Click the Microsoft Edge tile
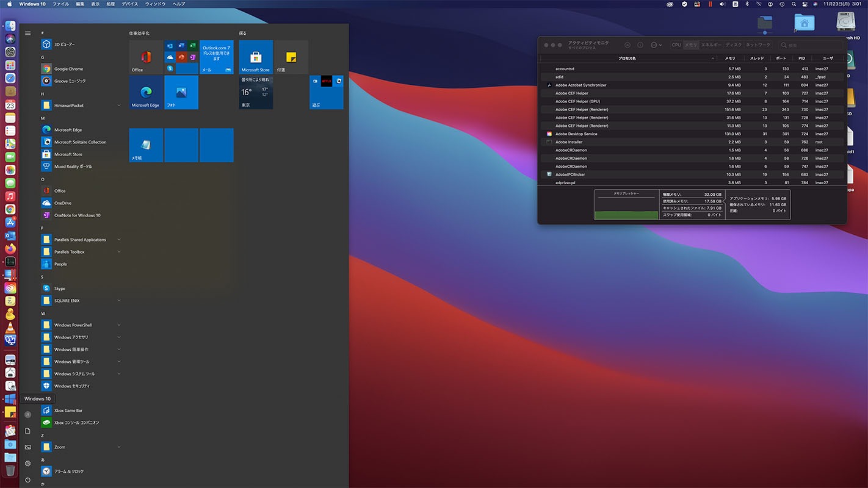Viewport: 868px width, 488px height. (x=146, y=92)
